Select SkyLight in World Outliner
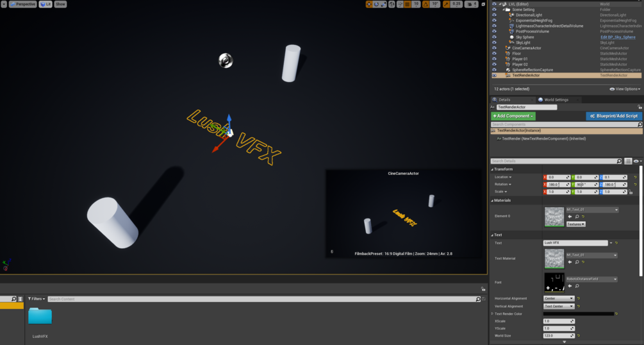644x345 pixels. [523, 42]
